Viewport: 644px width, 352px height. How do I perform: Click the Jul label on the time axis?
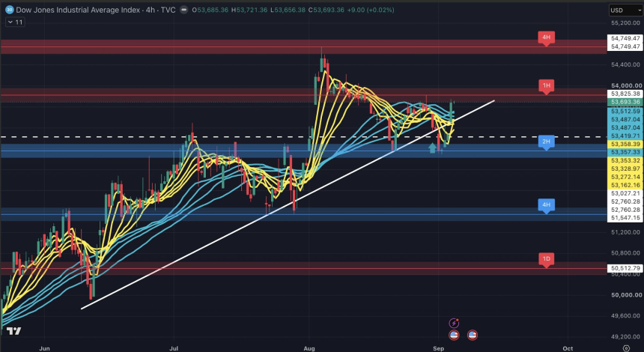[174, 348]
